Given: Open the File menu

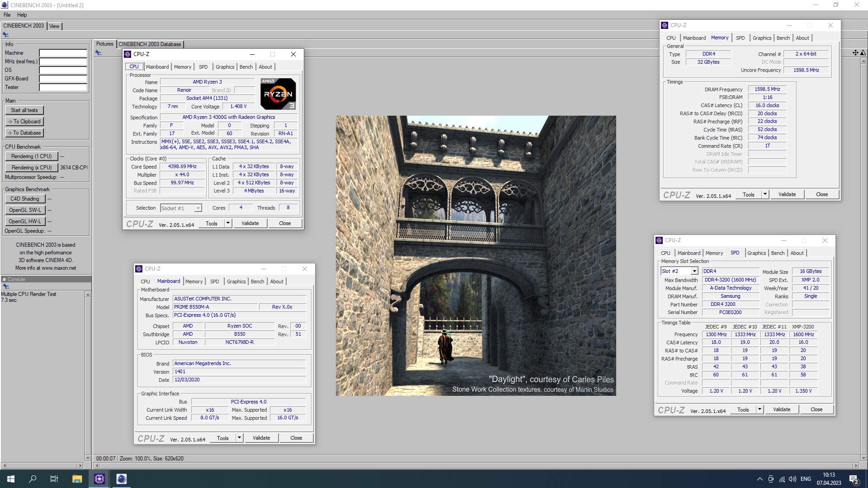Looking at the screenshot, I should [x=7, y=15].
